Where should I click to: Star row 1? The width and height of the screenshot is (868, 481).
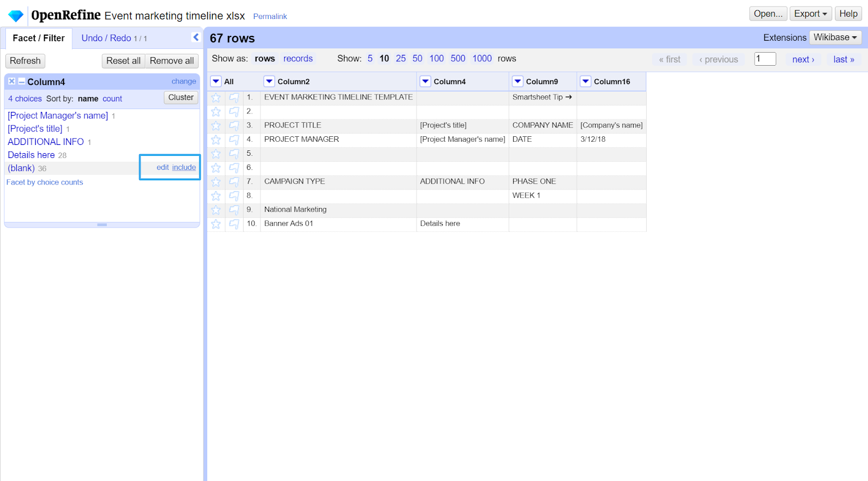tap(216, 98)
